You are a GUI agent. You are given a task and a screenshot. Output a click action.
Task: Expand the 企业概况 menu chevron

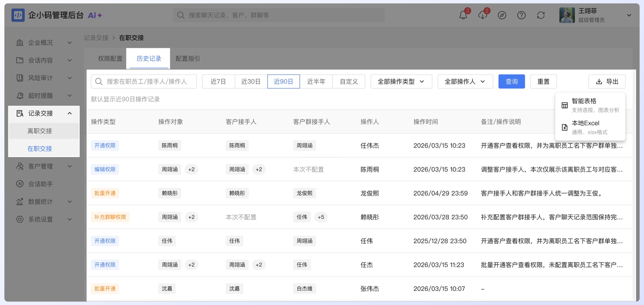[70, 43]
